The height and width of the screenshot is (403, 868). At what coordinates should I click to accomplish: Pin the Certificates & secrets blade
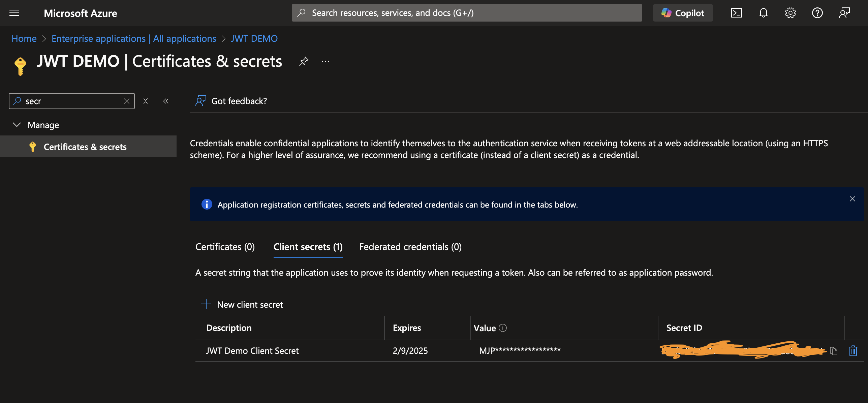tap(304, 61)
